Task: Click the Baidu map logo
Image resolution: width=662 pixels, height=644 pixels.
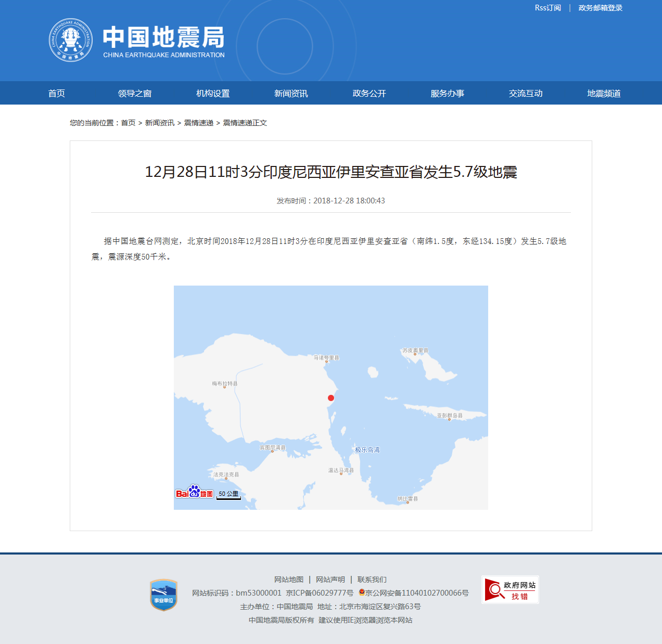Action: [194, 492]
